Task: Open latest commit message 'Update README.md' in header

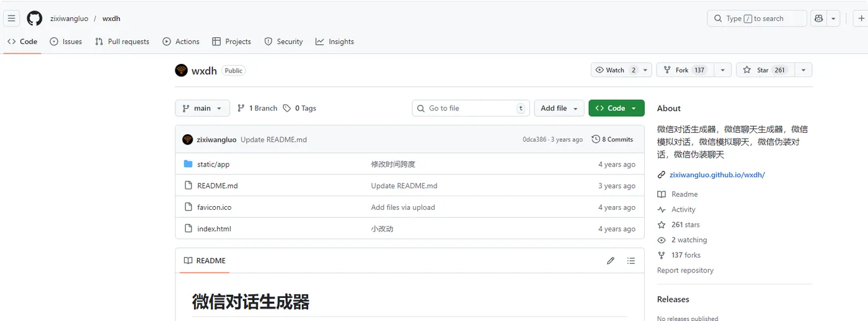Action: [273, 140]
